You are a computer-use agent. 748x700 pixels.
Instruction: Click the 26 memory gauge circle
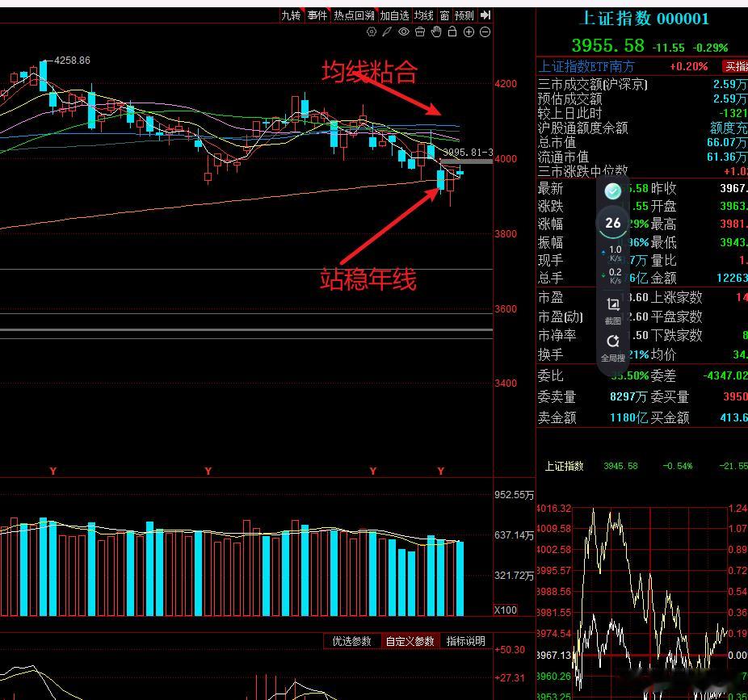pyautogui.click(x=613, y=223)
